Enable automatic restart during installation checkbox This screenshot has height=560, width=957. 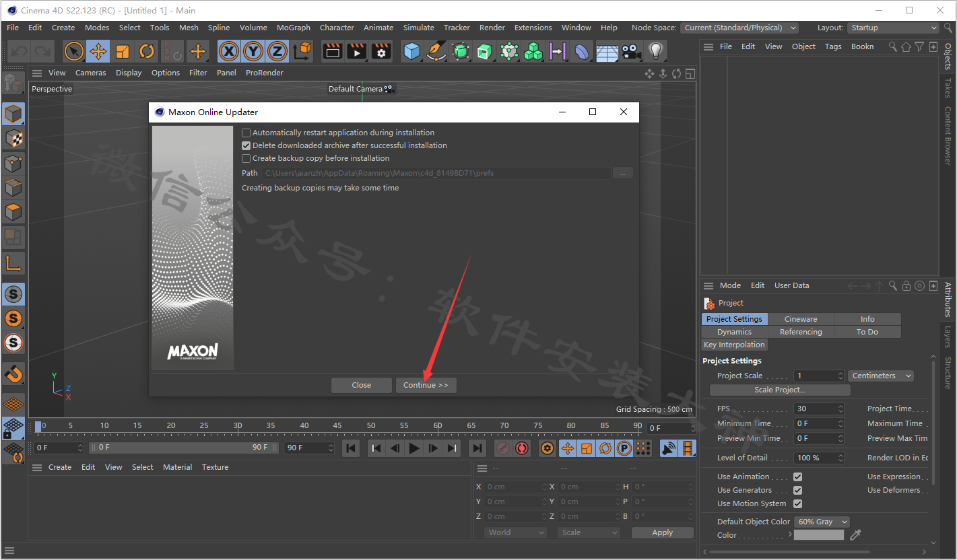point(246,133)
